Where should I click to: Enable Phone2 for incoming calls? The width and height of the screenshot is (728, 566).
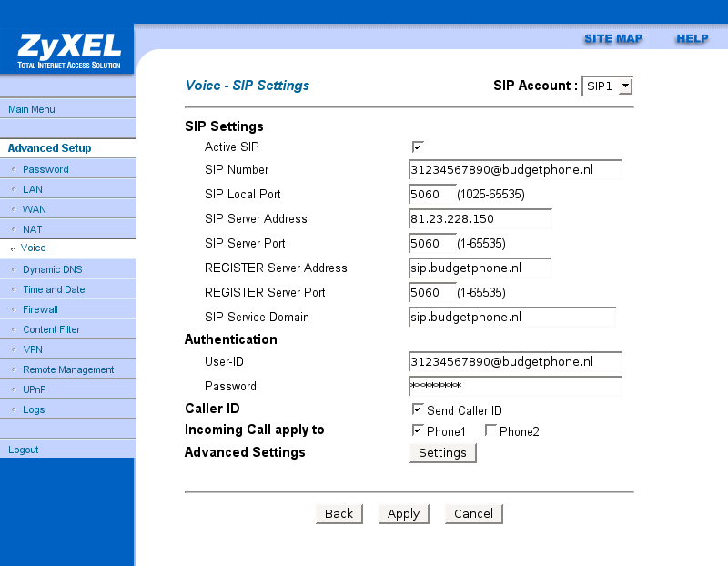coord(490,430)
